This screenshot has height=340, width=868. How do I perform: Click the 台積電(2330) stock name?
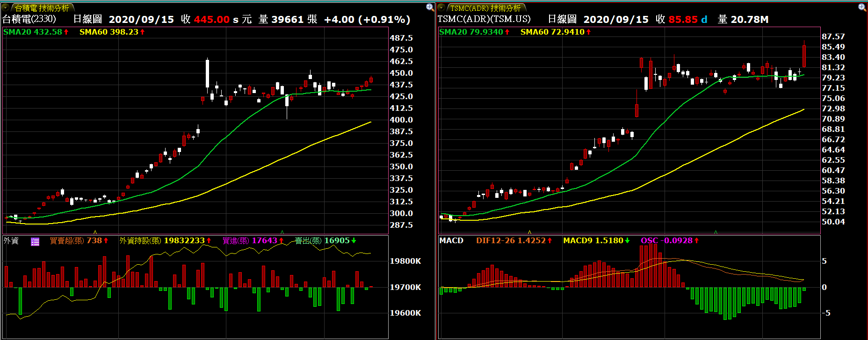pos(29,19)
